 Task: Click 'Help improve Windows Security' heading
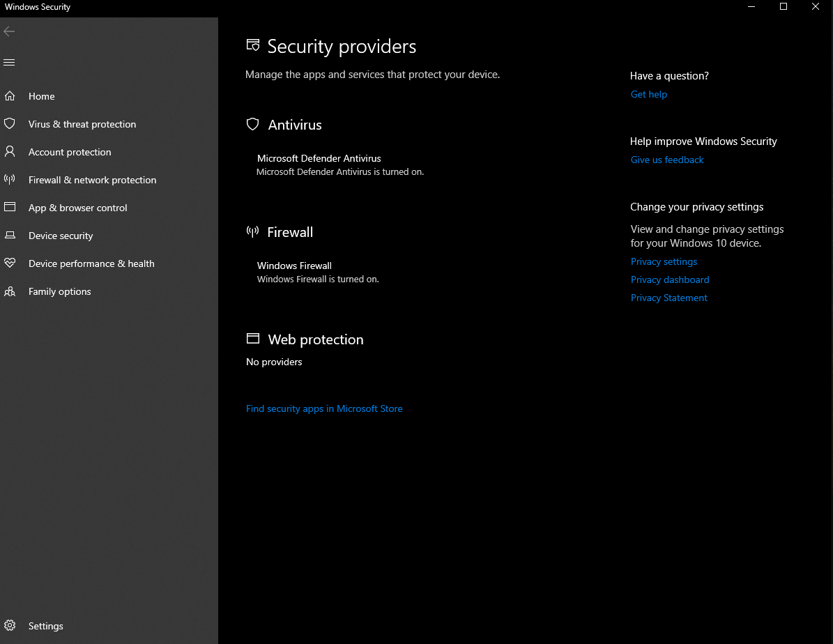[703, 141]
